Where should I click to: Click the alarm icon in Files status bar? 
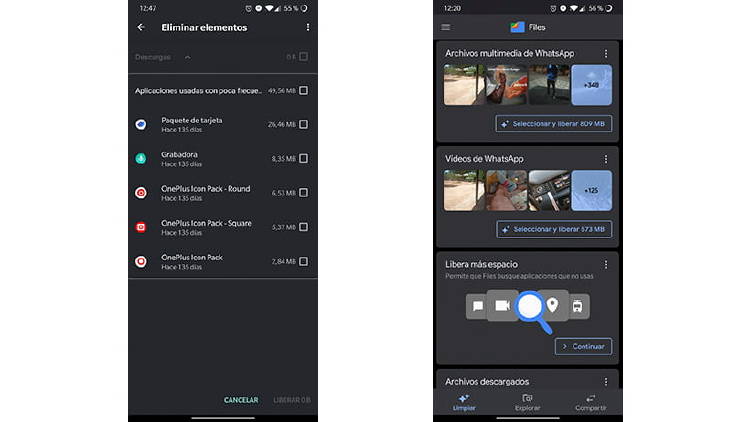[x=553, y=8]
